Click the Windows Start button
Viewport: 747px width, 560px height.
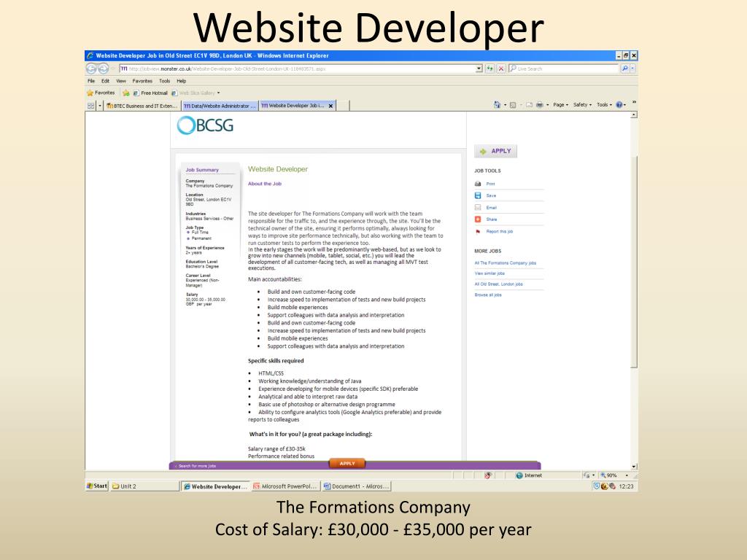pyautogui.click(x=97, y=486)
